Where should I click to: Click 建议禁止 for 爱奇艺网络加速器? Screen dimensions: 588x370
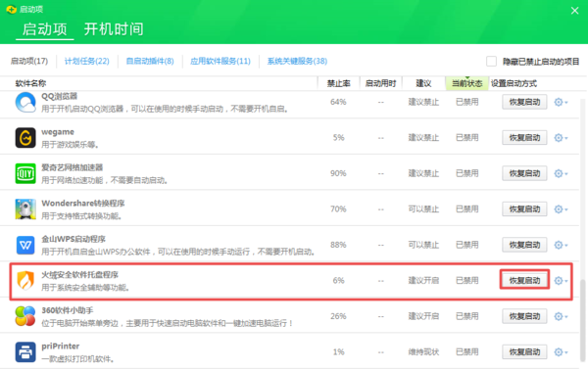coord(423,173)
